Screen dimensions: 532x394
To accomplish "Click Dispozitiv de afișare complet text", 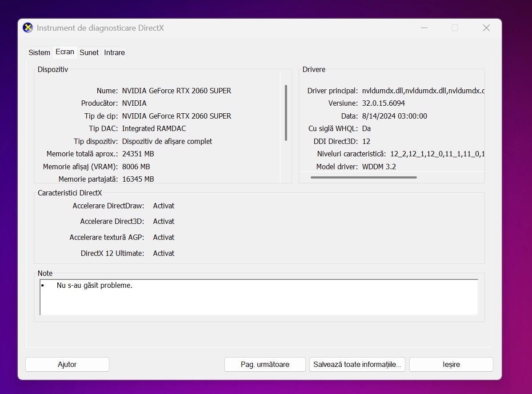I will [x=167, y=141].
